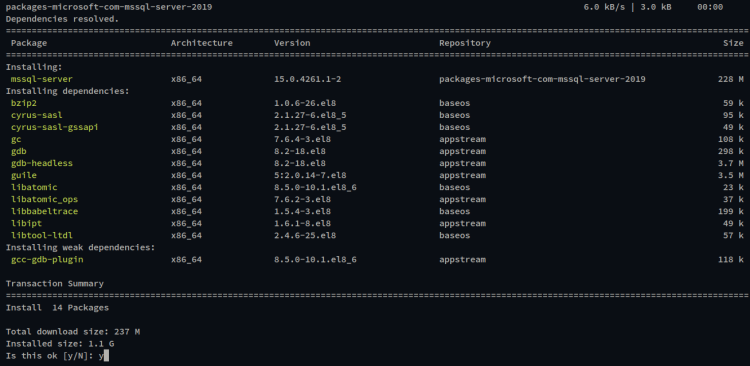The image size is (750, 366).
Task: Click version 15.0.4261.1-2 text
Action: (x=308, y=79)
